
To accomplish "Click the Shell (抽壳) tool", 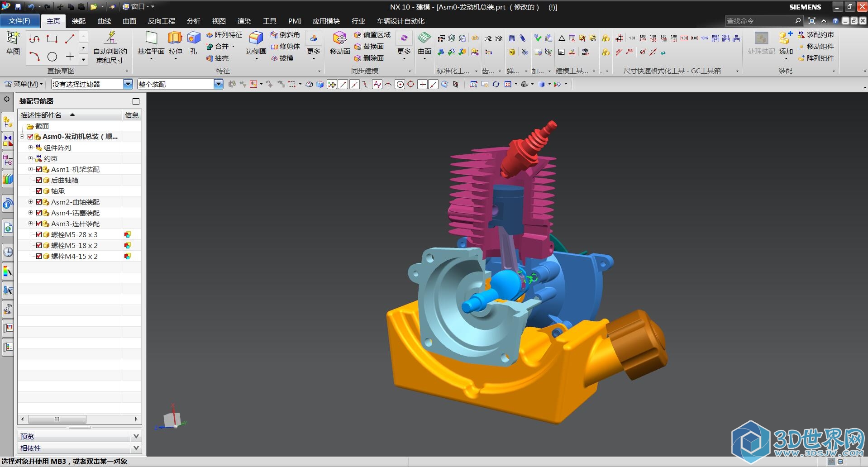I will [218, 58].
